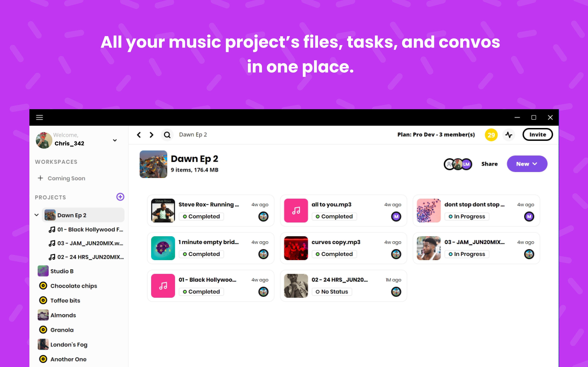
Task: Click the search magnifier icon in toolbar
Action: (x=167, y=134)
